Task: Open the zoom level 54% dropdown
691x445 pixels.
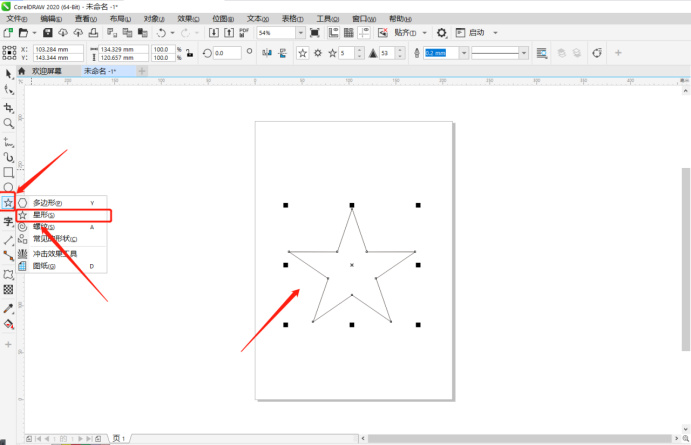Action: click(x=300, y=33)
